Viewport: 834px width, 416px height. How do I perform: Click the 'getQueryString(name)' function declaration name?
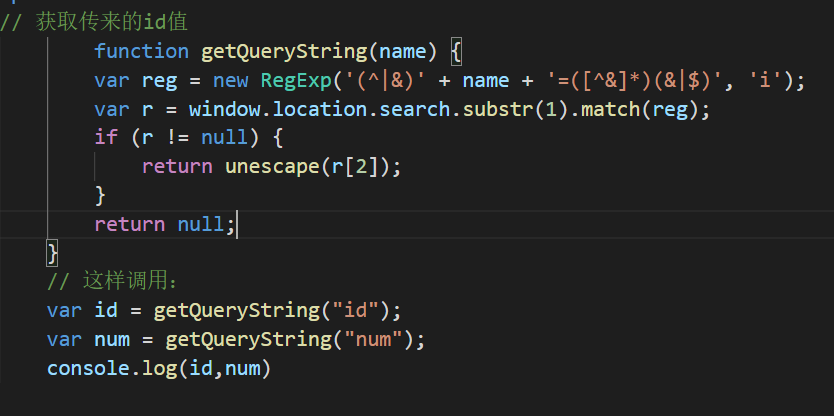(x=319, y=52)
